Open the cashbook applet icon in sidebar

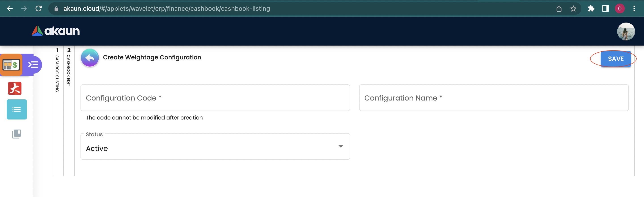11,65
